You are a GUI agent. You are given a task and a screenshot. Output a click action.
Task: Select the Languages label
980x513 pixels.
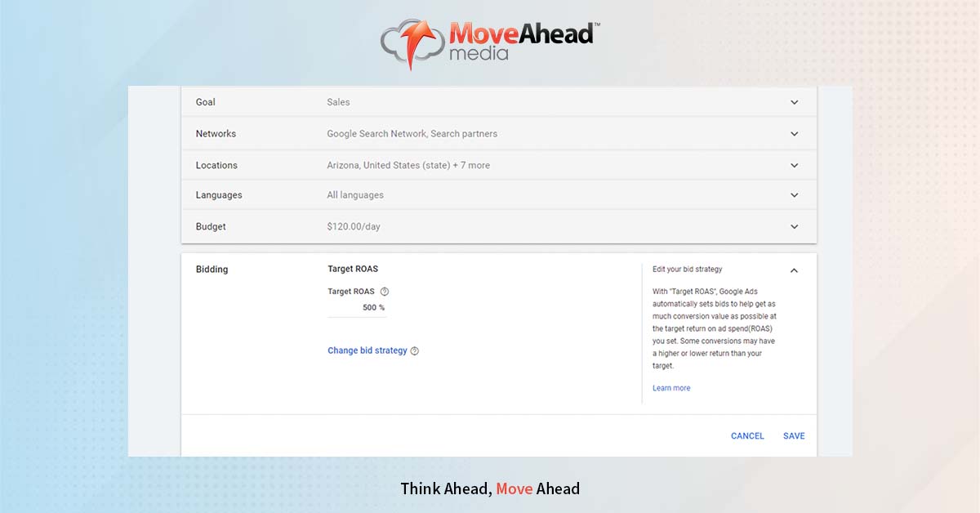point(219,195)
